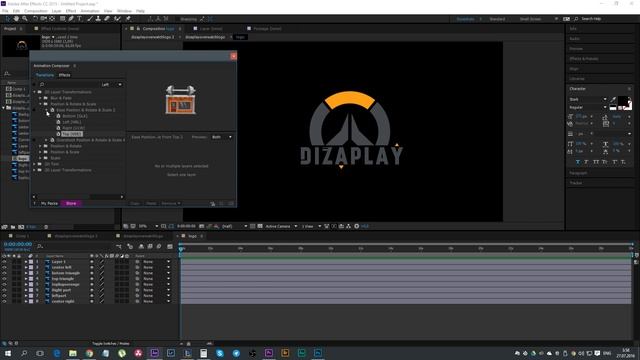This screenshot has height=360, width=640.
Task: Click the Take Snapshot camera icon in viewer
Action: pos(202,226)
